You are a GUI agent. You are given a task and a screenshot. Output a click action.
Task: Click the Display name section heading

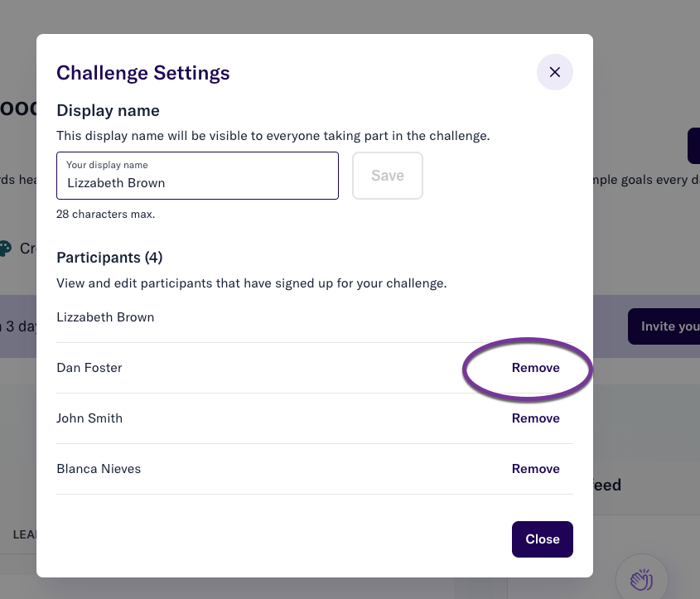(108, 110)
